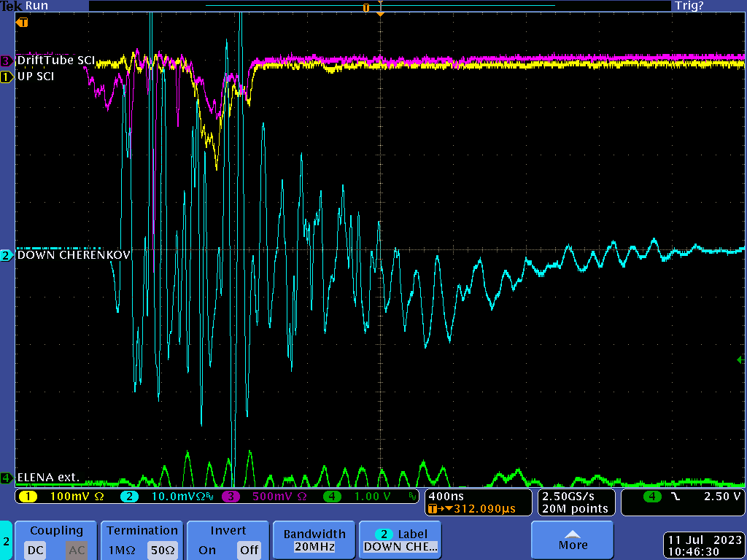The width and height of the screenshot is (747, 560).
Task: Set coupling to DC
Action: tap(36, 550)
